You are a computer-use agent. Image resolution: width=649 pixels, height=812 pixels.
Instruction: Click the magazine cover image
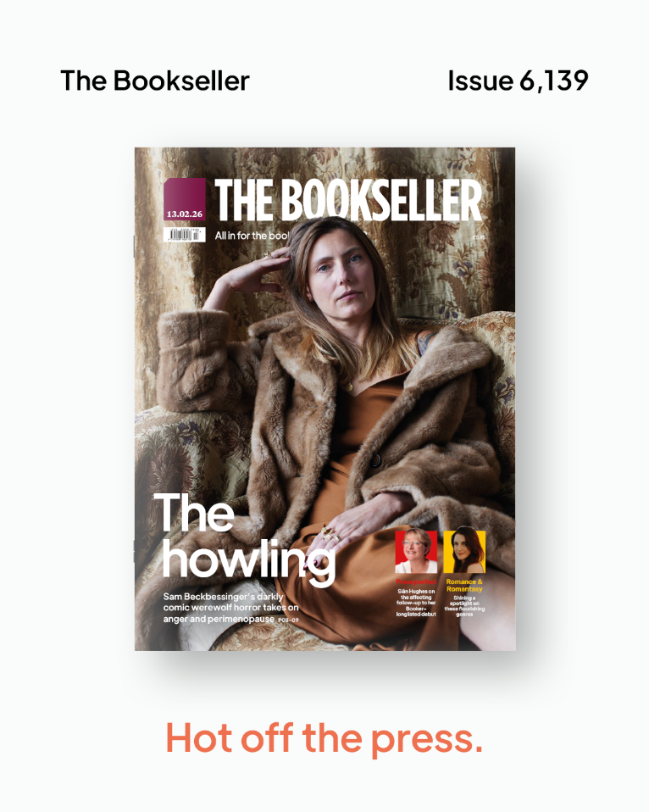click(x=325, y=398)
